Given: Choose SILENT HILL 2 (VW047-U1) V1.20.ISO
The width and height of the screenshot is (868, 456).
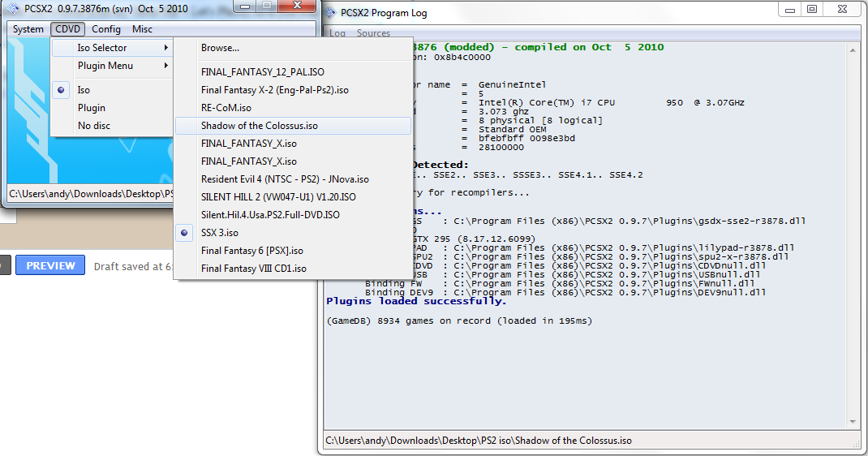Looking at the screenshot, I should [294, 197].
